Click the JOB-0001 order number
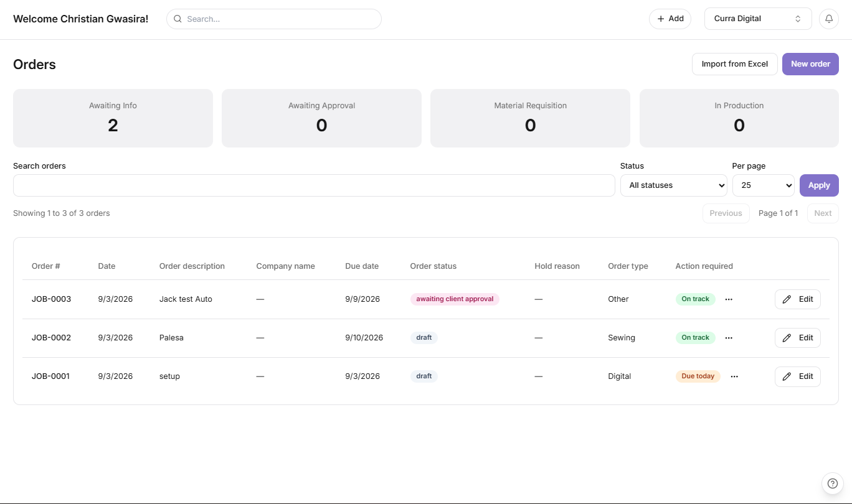Screen dimensions: 852x504 [50, 376]
